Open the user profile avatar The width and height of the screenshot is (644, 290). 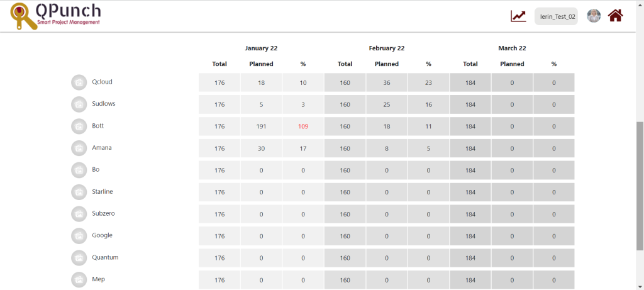594,16
